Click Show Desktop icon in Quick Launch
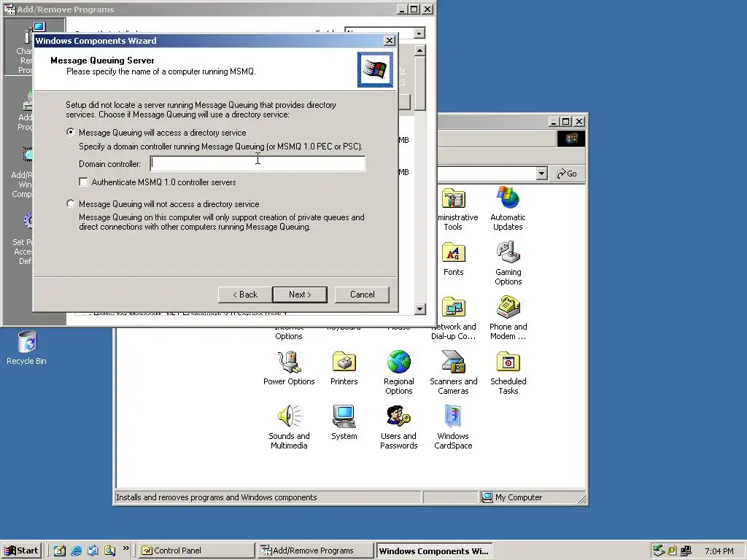Image resolution: width=747 pixels, height=560 pixels. coord(60,551)
